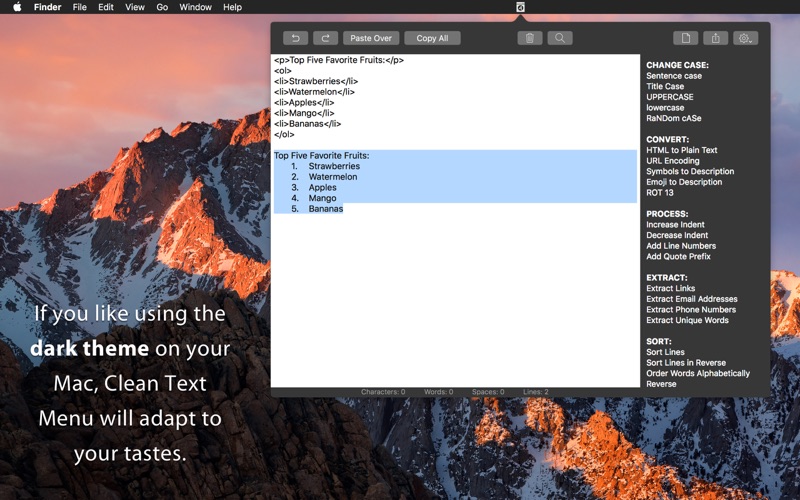Click Extract Email Addresses
Screen dimensions: 800x500
pos(692,299)
